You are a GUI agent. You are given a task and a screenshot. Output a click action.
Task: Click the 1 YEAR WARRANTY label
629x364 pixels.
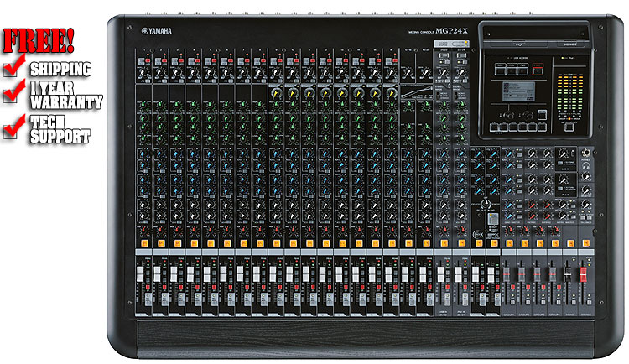click(66, 95)
